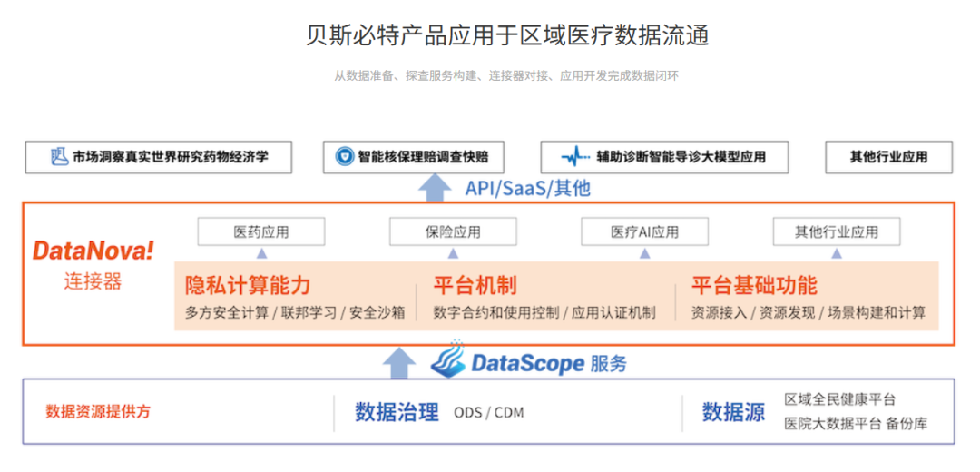Open the 医疗AI应用 box
This screenshot has width=980, height=472.
click(x=645, y=231)
